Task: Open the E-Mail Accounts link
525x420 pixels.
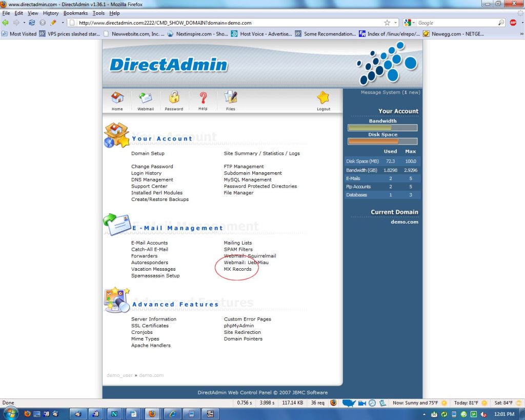Action: (x=149, y=243)
